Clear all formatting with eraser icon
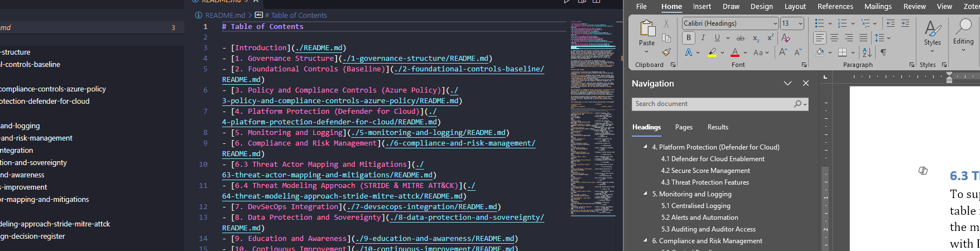 click(x=786, y=38)
